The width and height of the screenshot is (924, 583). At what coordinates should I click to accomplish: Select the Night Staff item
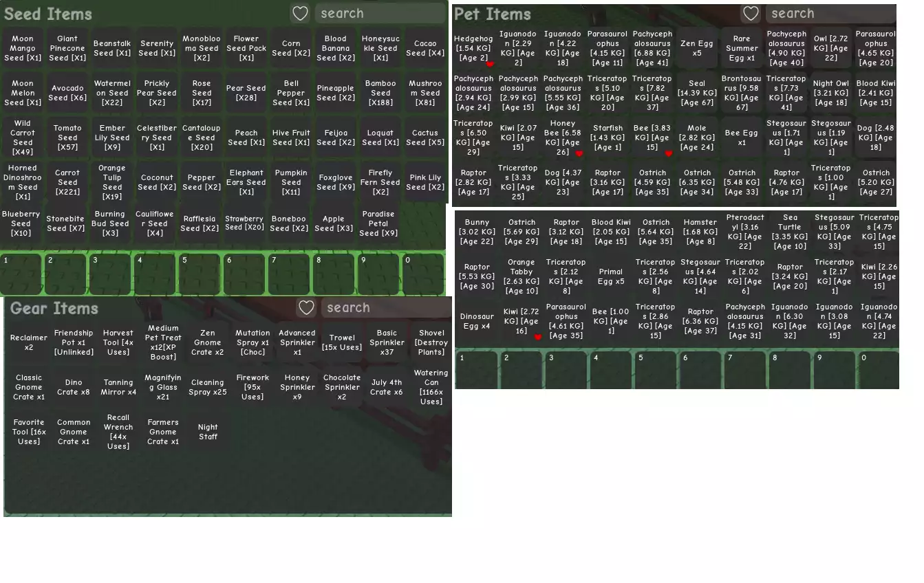(208, 432)
